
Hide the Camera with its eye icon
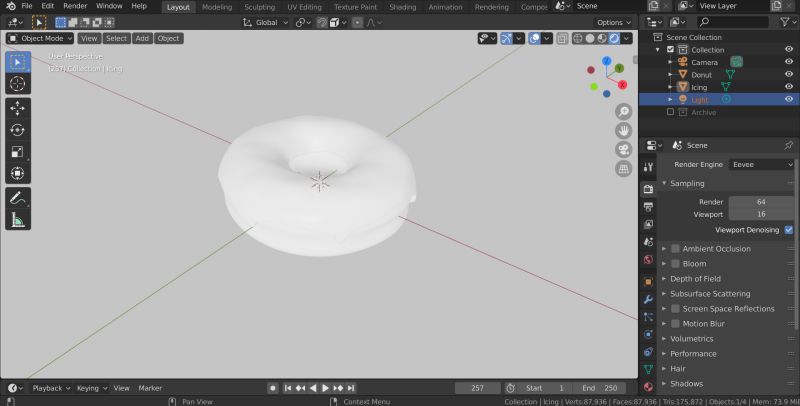coord(789,62)
